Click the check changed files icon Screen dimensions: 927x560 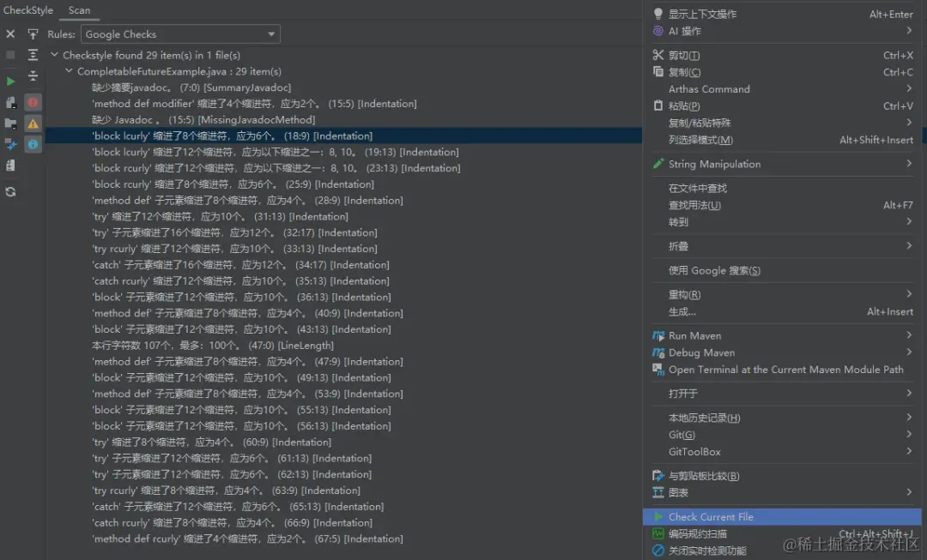click(x=10, y=144)
